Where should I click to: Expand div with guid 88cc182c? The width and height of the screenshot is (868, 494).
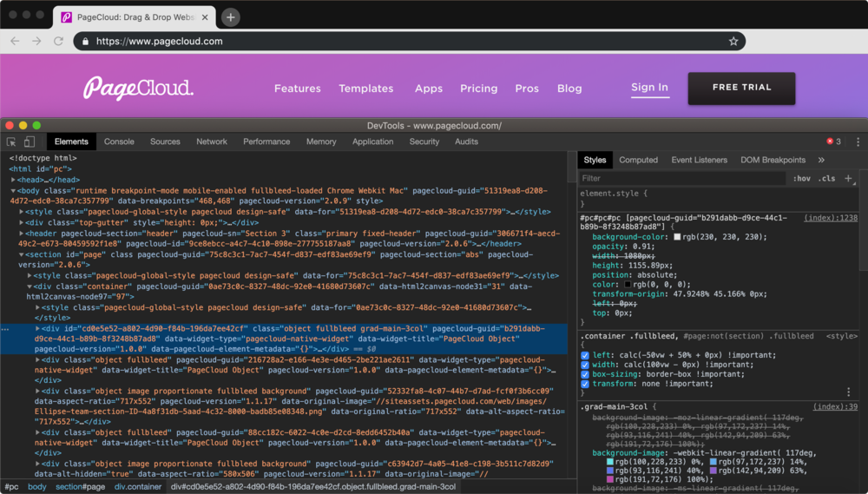[37, 432]
